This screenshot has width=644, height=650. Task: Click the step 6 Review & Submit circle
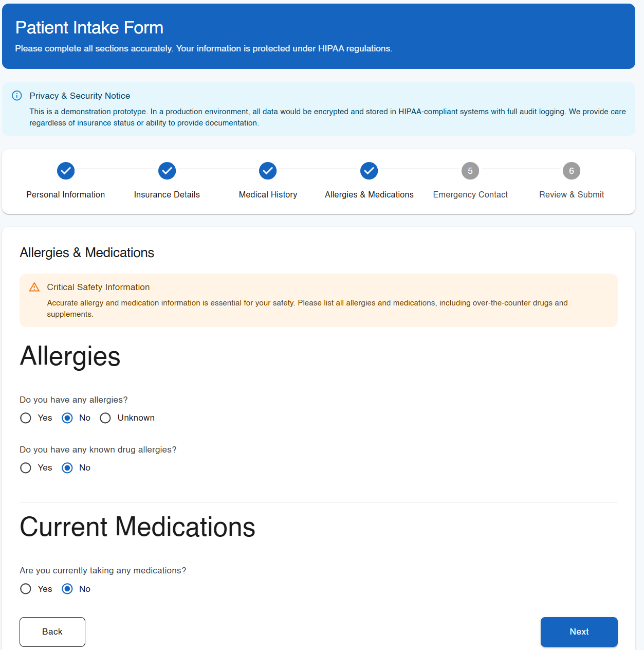click(x=572, y=171)
